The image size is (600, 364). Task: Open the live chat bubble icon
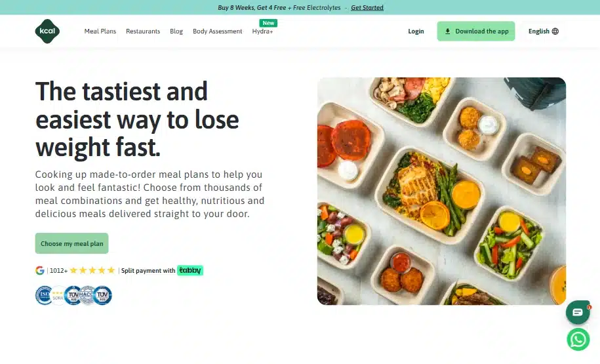[x=578, y=312]
